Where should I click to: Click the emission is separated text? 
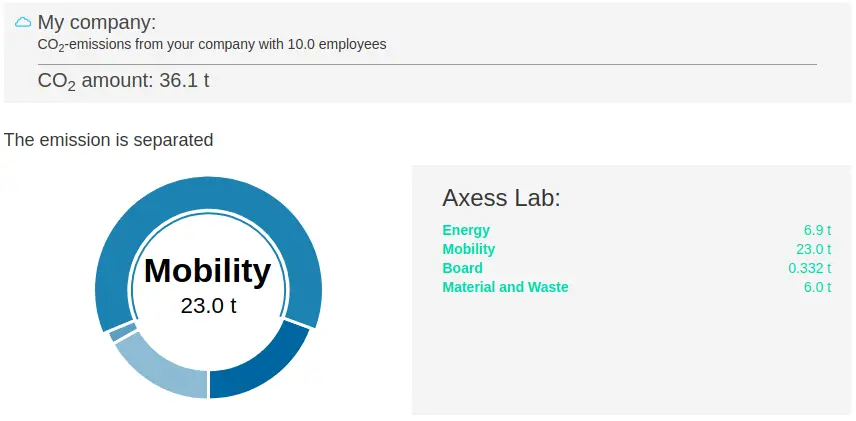pos(109,140)
